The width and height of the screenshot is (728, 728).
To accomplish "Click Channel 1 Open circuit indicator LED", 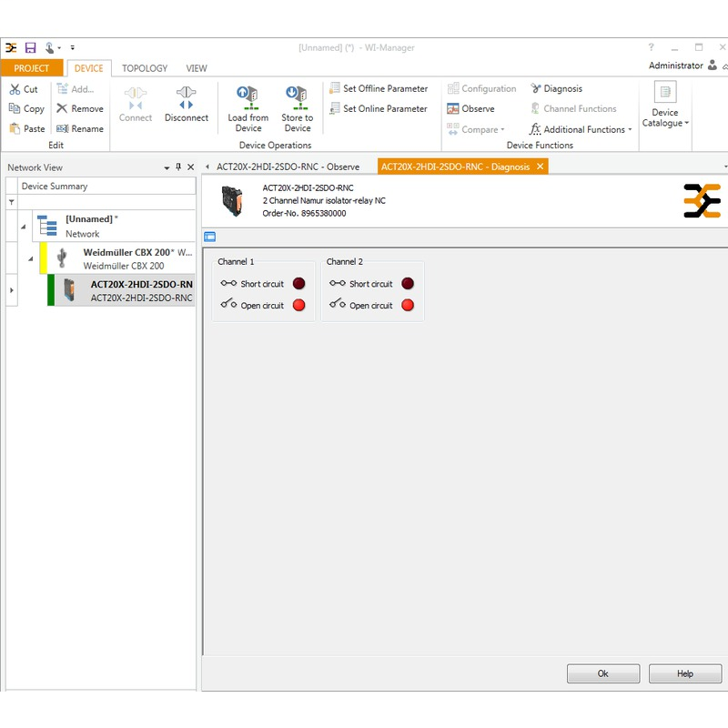I will tap(299, 305).
